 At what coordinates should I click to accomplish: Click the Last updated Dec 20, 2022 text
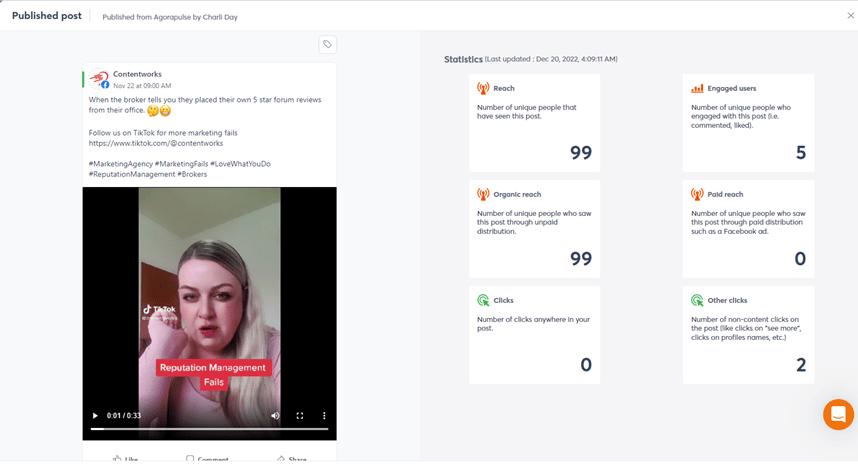click(x=551, y=59)
